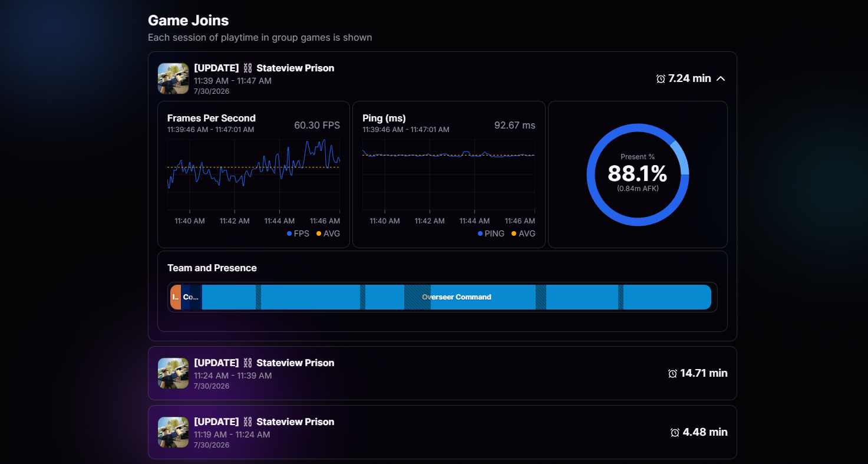
Task: Click the 88.1% present value
Action: pos(638,174)
